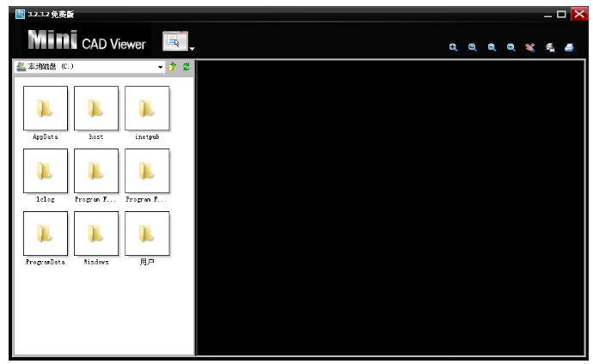Click the minus magnifier right of zoom window icon
Viewport: 593px width, 364px height.
click(x=492, y=47)
